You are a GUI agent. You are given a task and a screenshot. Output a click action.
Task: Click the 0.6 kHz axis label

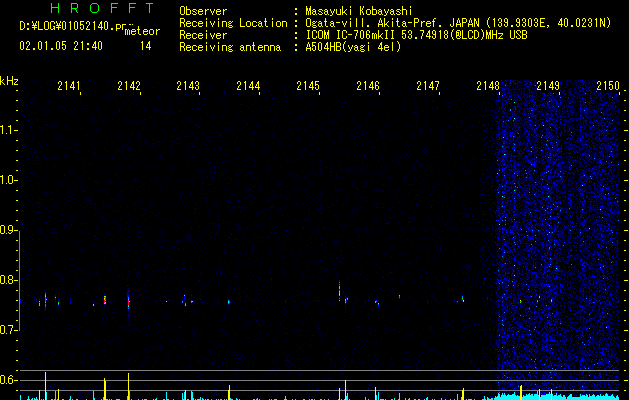coord(8,380)
